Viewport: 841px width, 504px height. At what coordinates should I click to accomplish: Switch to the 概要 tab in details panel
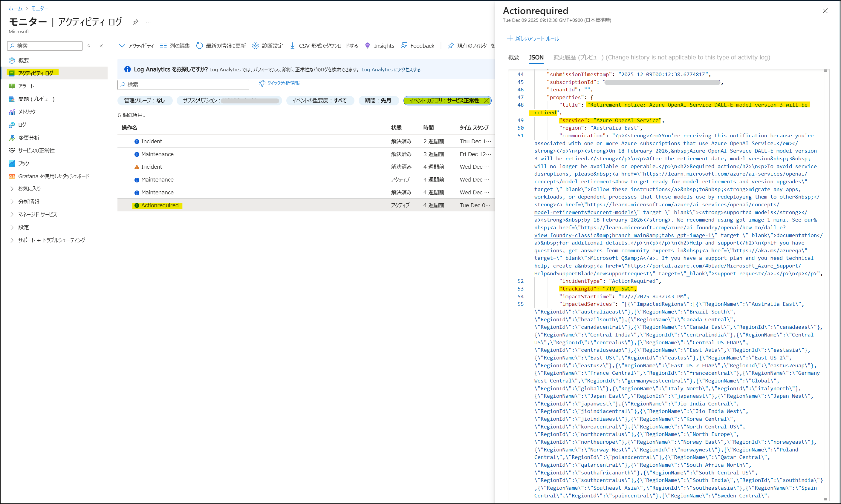pos(514,57)
